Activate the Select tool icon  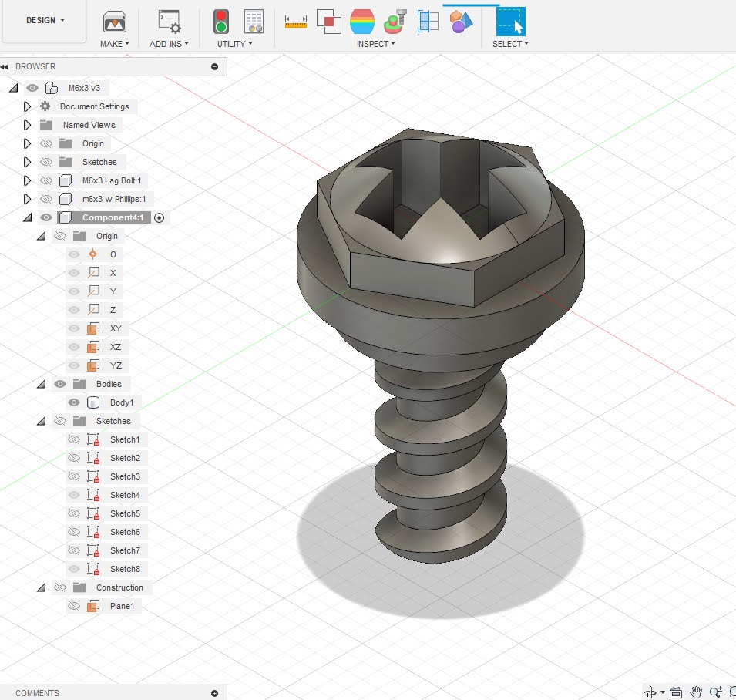coord(511,22)
